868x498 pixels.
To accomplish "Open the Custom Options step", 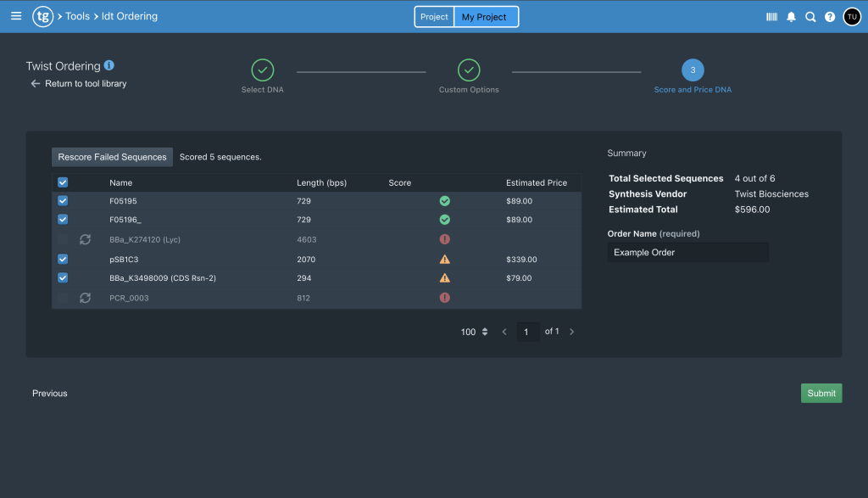I will [469, 70].
